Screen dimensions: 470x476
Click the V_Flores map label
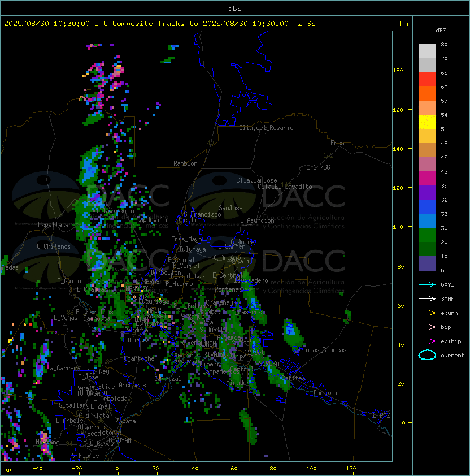tap(85, 456)
